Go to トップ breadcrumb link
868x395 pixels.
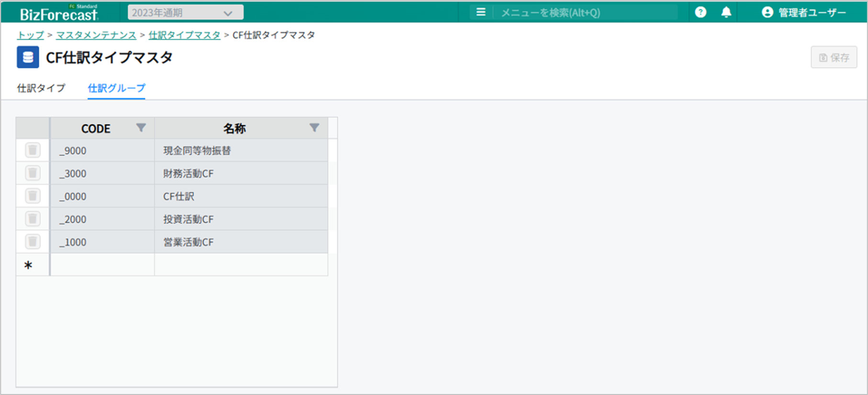coord(30,35)
